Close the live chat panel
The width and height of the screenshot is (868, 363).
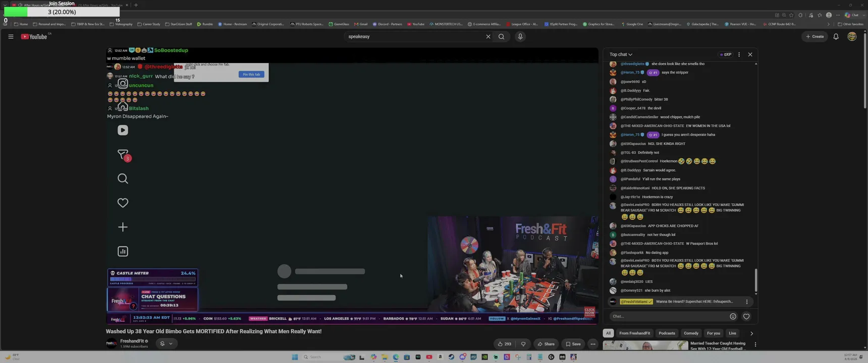pyautogui.click(x=750, y=54)
